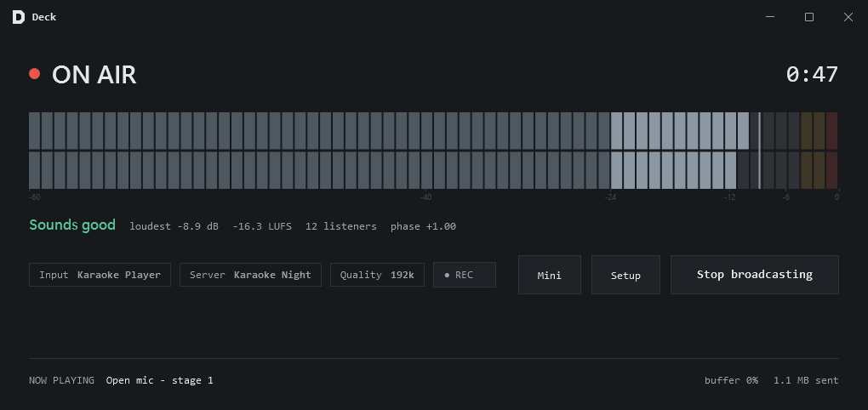
Task: Click the Open mic - stage 1 track title
Action: tap(159, 380)
